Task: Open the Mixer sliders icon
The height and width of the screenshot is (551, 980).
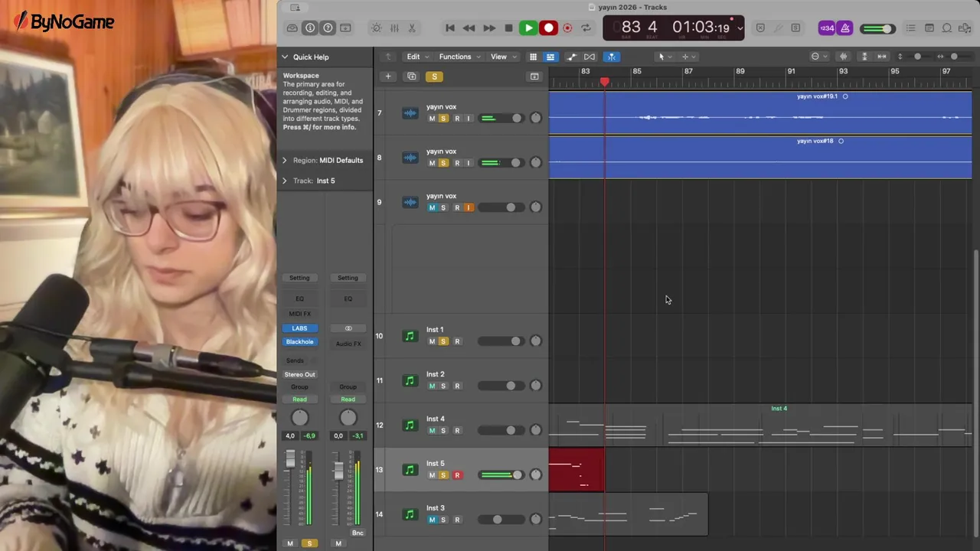Action: 394,28
